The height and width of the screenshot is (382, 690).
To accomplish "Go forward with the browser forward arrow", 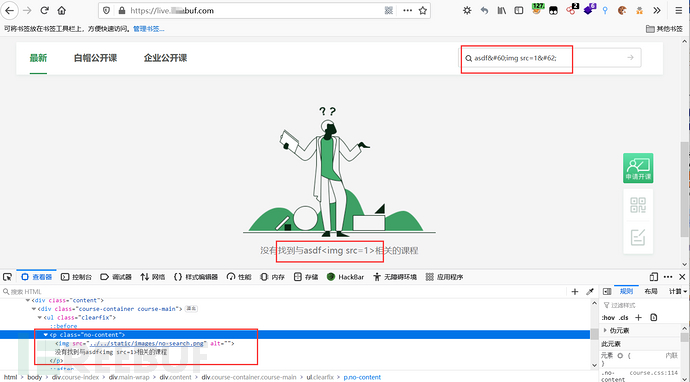I will tap(27, 11).
